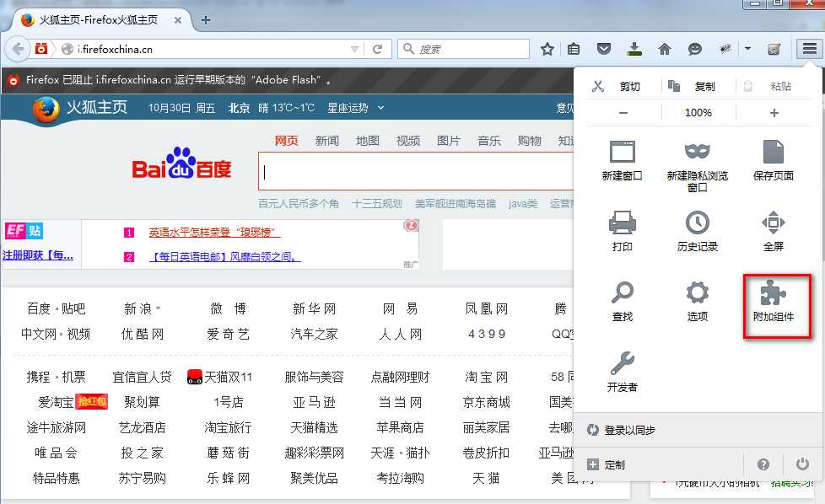Open New Private Window (新建隐私浏览窗口)
825x504 pixels.
697,165
